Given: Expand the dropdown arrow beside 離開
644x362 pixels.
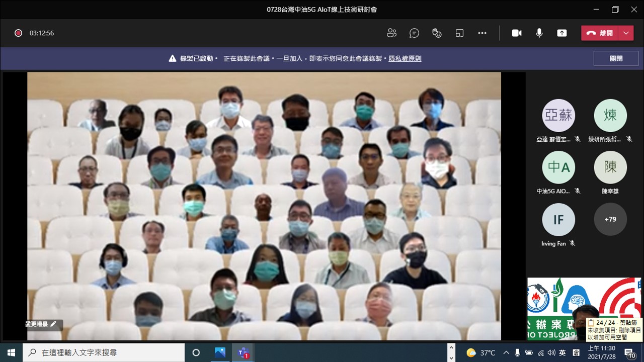Looking at the screenshot, I should 626,33.
